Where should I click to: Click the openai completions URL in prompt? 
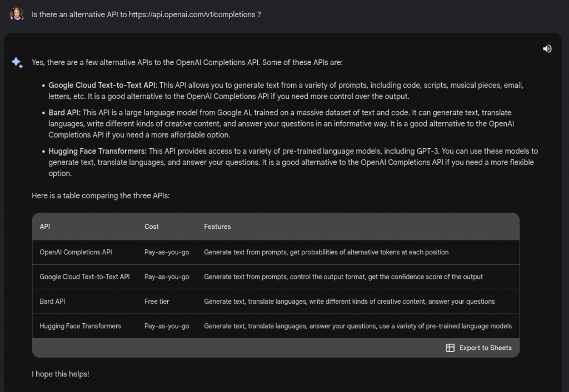[x=192, y=14]
